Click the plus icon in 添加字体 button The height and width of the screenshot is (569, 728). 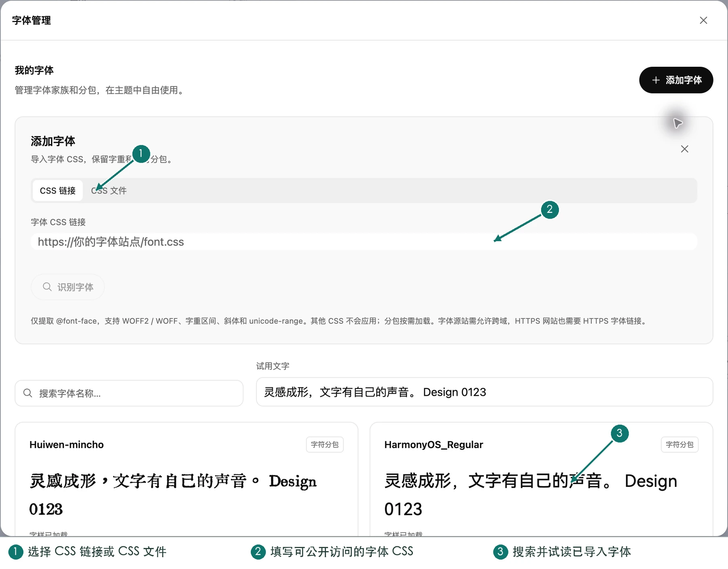click(x=656, y=80)
